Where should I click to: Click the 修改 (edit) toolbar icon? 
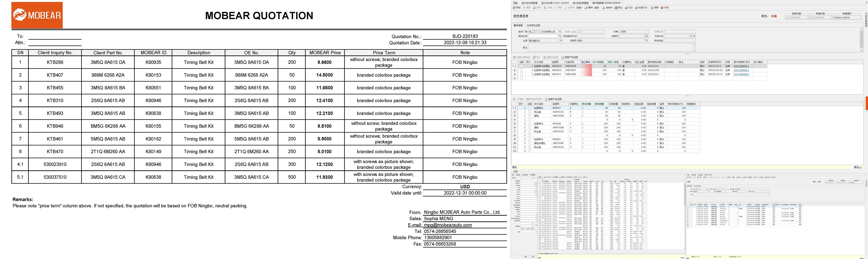[514, 8]
